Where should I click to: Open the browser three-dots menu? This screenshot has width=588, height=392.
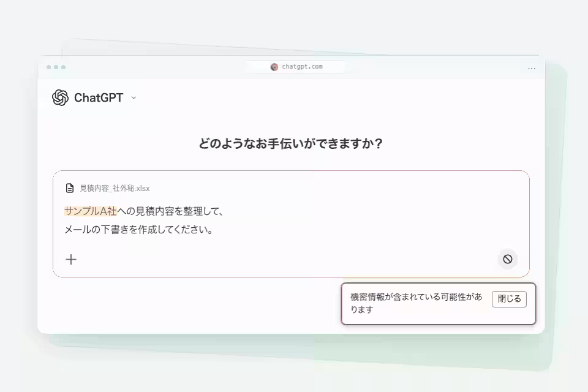tap(532, 68)
